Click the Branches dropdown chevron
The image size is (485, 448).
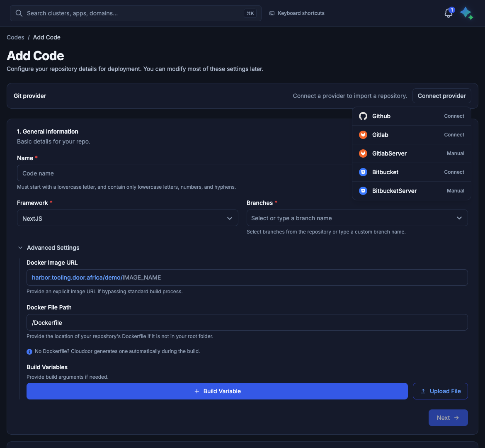pyautogui.click(x=459, y=218)
